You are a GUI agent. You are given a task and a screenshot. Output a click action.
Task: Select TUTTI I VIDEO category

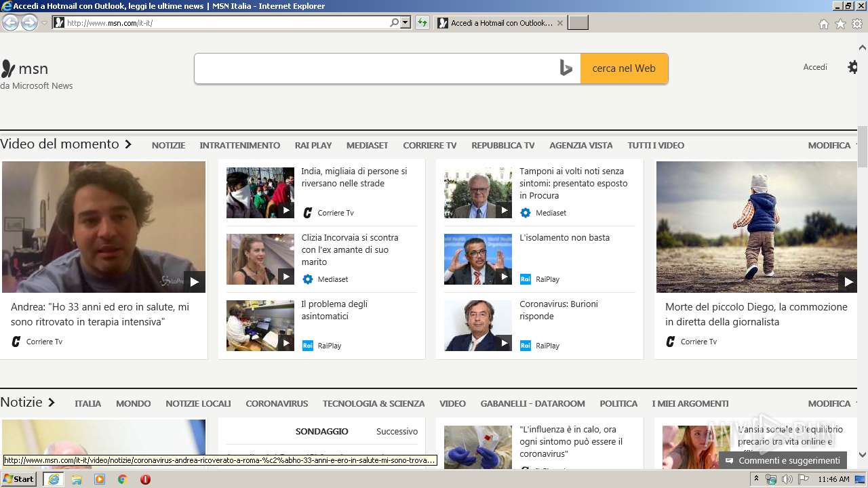pos(656,145)
